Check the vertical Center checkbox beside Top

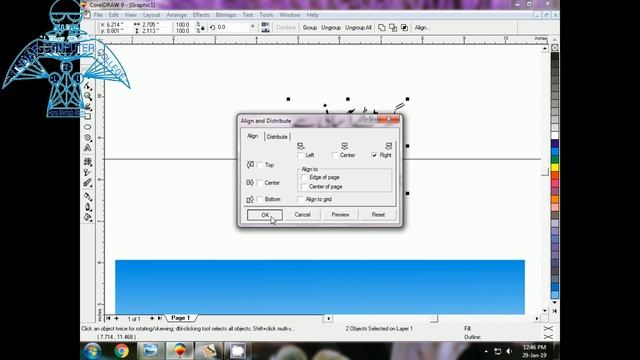point(260,183)
